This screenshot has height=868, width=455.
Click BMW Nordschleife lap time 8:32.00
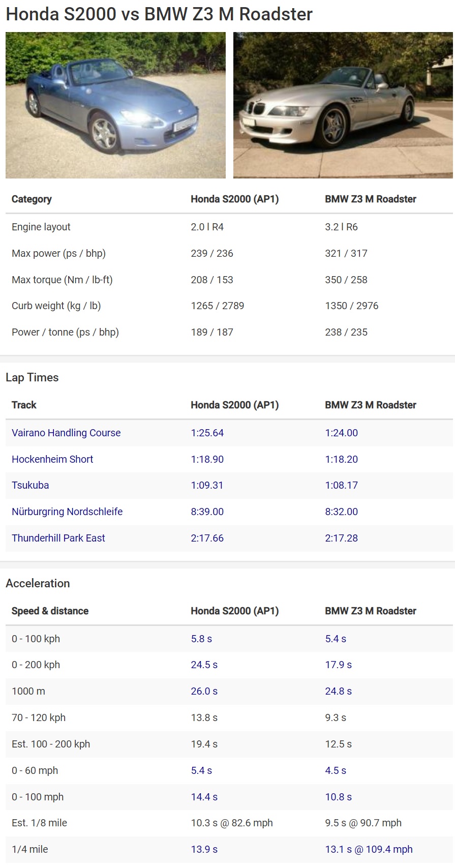[342, 512]
